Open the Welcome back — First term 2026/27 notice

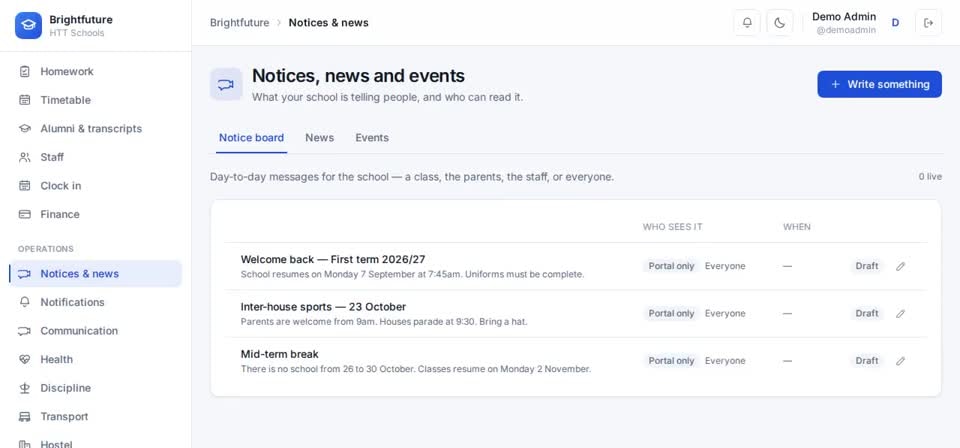pos(333,259)
